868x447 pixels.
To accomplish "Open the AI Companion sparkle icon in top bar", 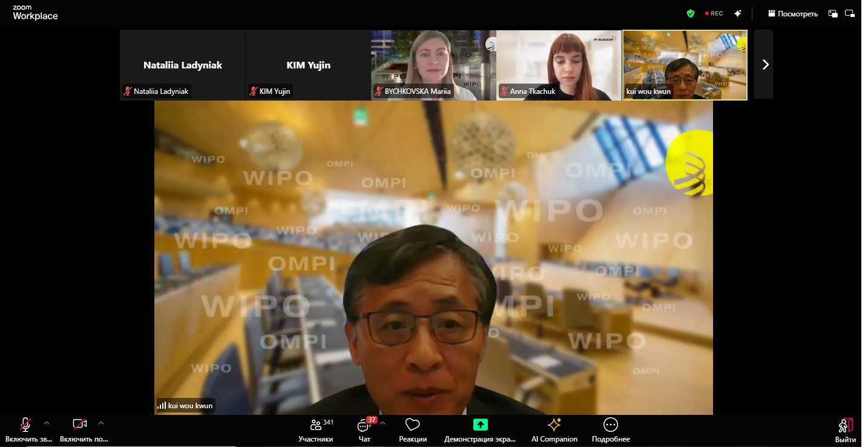I will [x=737, y=13].
